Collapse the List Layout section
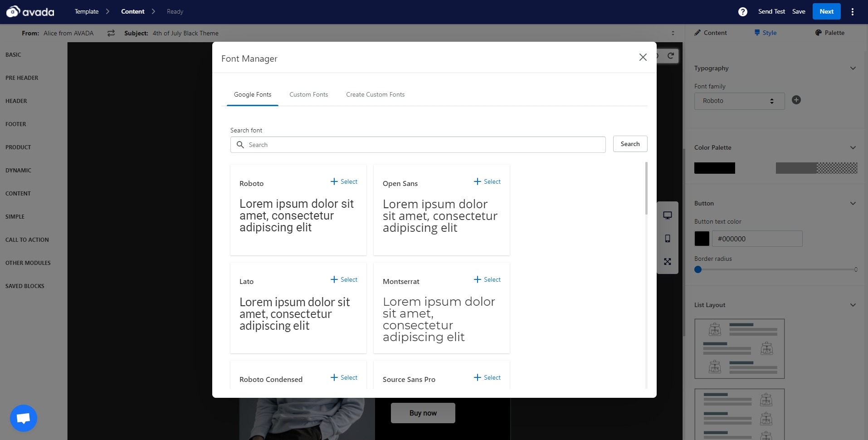 [x=853, y=305]
